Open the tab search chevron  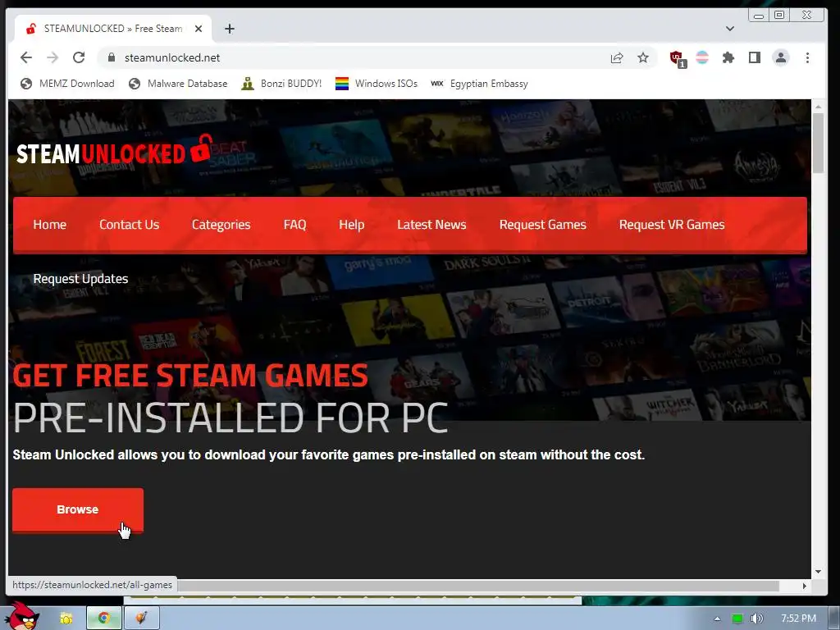729,29
